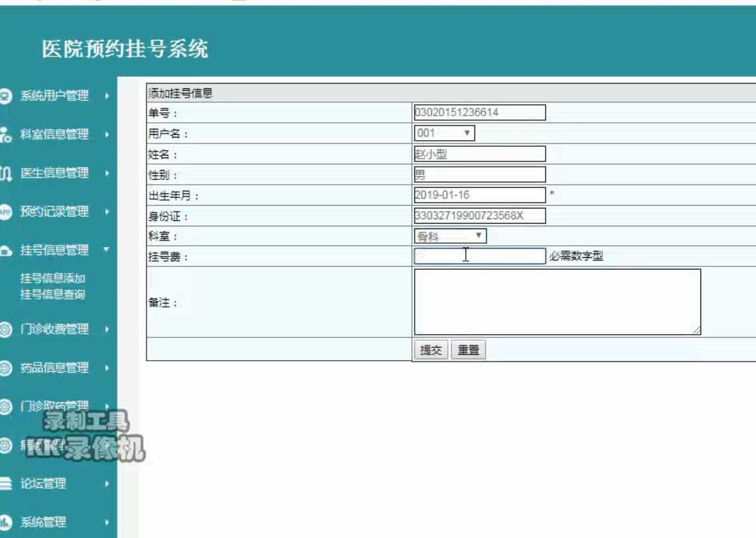This screenshot has height=538, width=756.
Task: Click the 挂号信息管理 sidebar icon
Action: click(x=5, y=250)
